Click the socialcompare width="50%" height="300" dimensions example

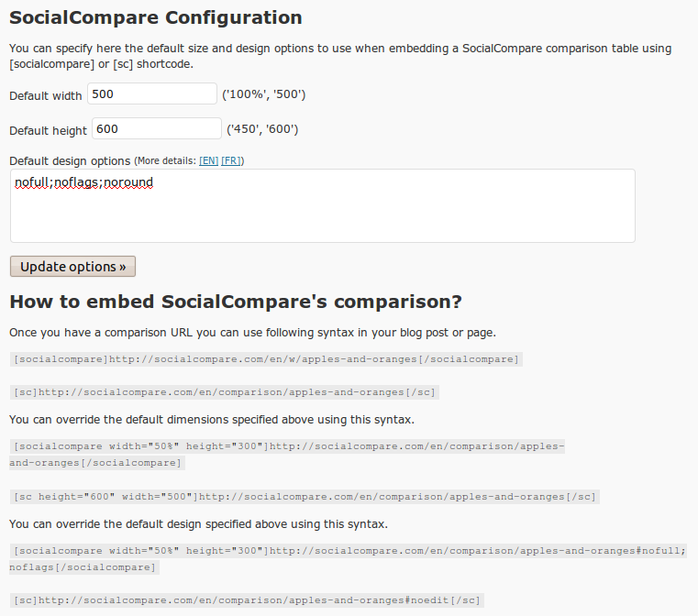(x=287, y=454)
